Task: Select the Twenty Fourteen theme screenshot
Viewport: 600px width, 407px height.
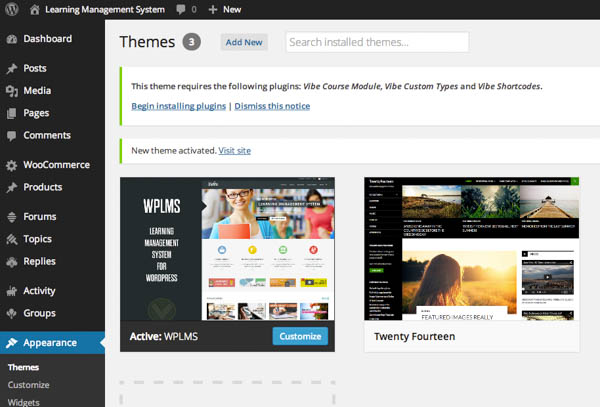Action: (471, 249)
